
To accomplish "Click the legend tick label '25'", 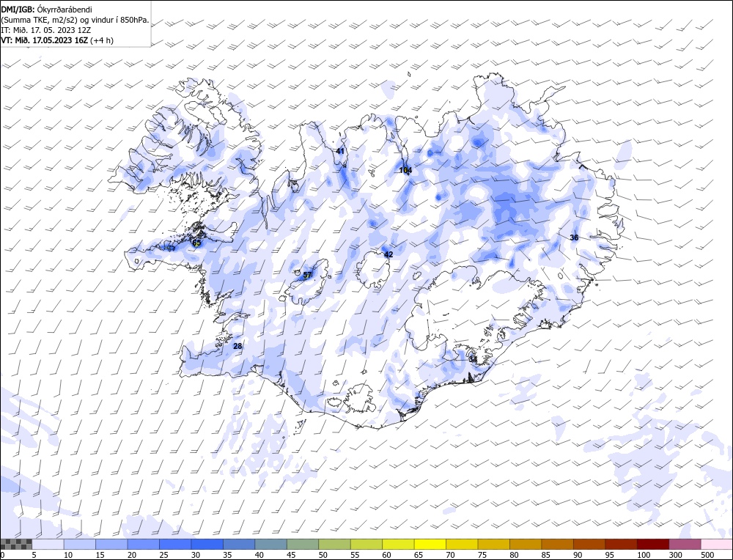I will pyautogui.click(x=163, y=555).
